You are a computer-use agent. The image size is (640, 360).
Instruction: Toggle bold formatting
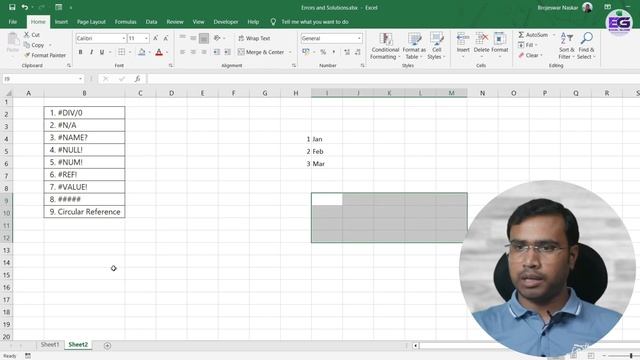tap(80, 52)
